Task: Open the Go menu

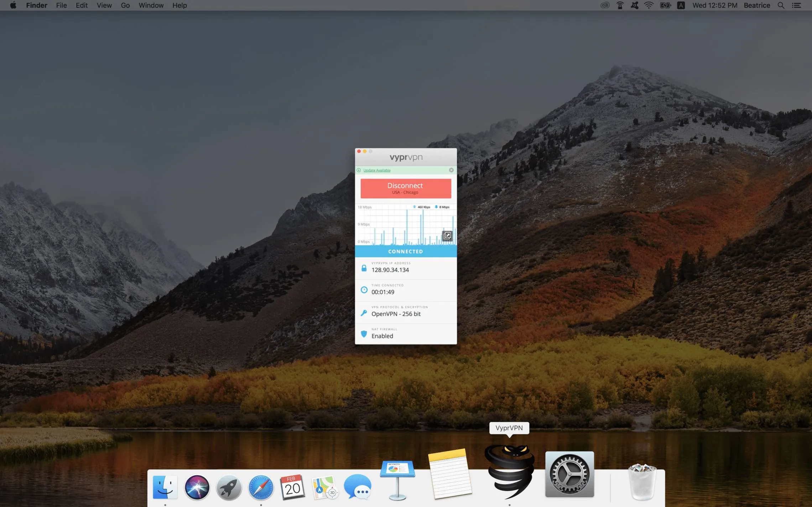Action: 125,5
